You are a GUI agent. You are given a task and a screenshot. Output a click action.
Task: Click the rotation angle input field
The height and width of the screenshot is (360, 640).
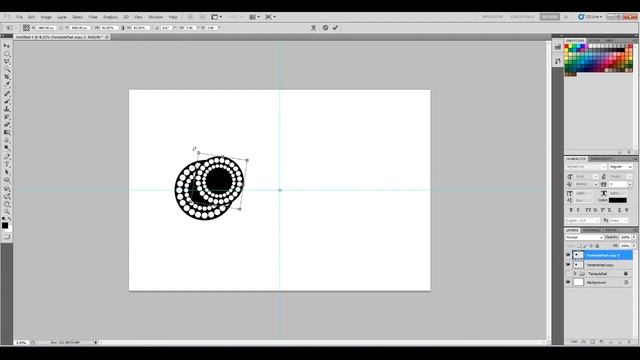coord(167,28)
